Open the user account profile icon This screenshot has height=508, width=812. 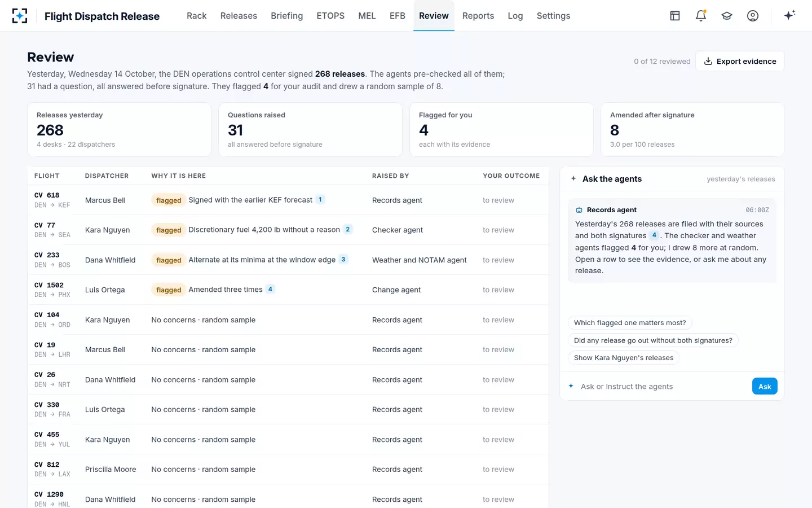pyautogui.click(x=753, y=16)
